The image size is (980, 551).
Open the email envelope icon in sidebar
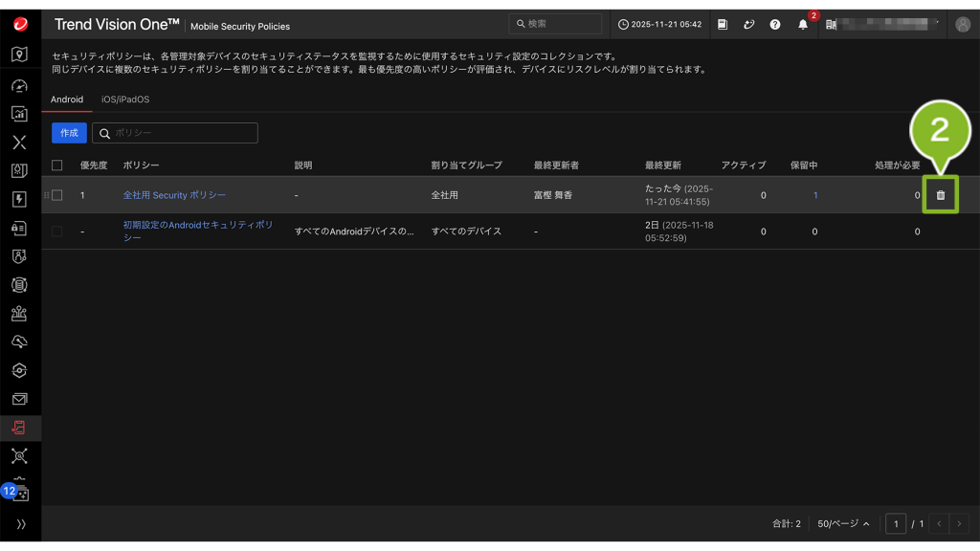pos(20,399)
